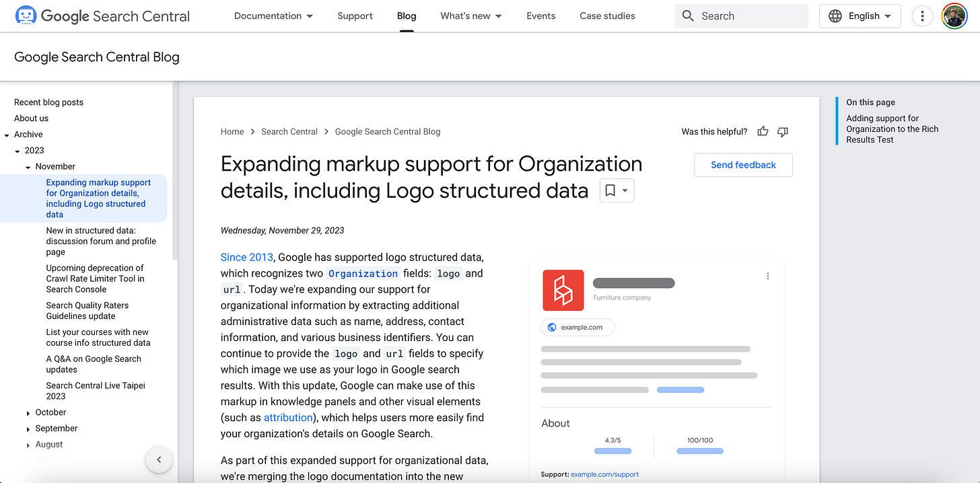Viewport: 980px width, 483px height.
Task: Click example.com/support link in preview card
Action: [604, 474]
